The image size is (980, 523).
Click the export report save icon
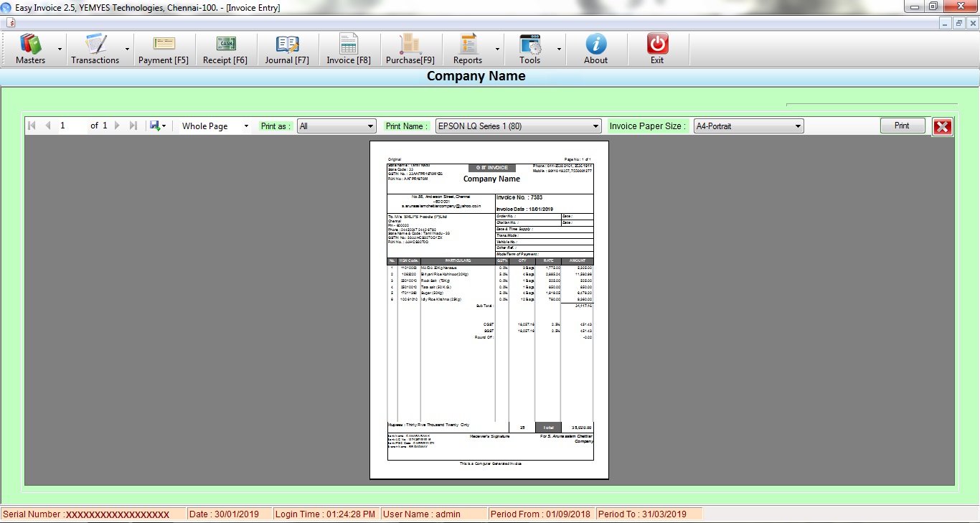pyautogui.click(x=155, y=126)
